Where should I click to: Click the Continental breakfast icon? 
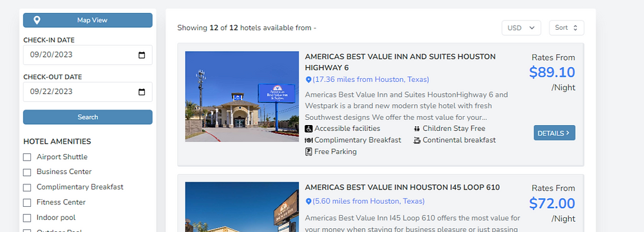(x=417, y=140)
